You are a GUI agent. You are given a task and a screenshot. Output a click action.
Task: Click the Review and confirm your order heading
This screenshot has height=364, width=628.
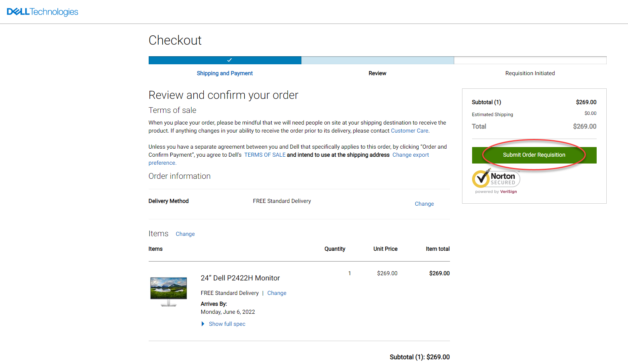coord(223,95)
